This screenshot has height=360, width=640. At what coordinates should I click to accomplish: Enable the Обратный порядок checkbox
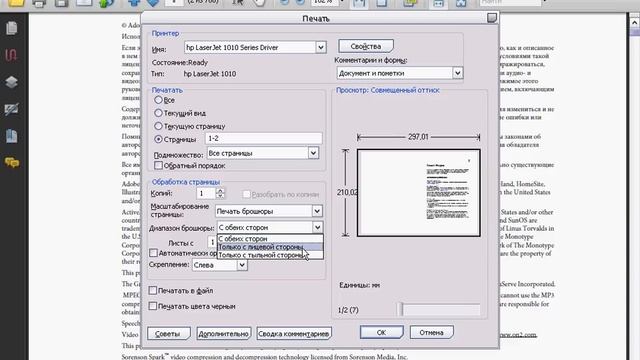coord(158,165)
